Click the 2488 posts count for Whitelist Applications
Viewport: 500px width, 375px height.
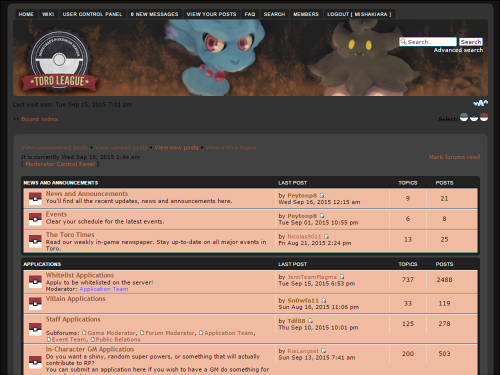[x=444, y=280]
